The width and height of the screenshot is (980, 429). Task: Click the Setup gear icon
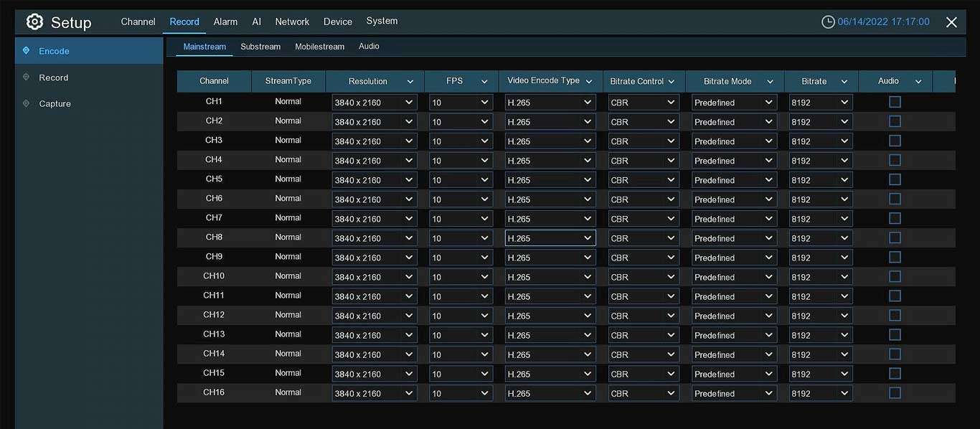[34, 22]
